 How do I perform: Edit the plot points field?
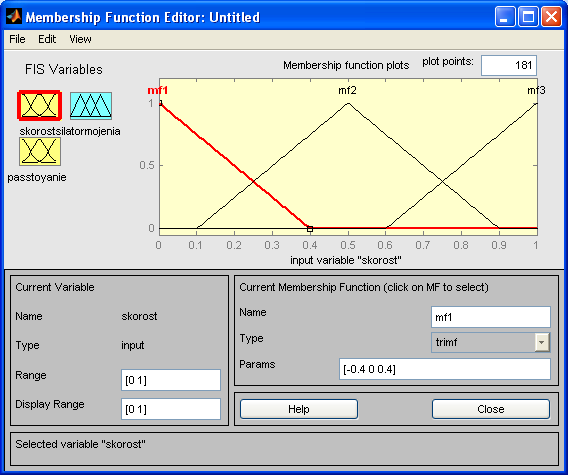pyautogui.click(x=509, y=65)
